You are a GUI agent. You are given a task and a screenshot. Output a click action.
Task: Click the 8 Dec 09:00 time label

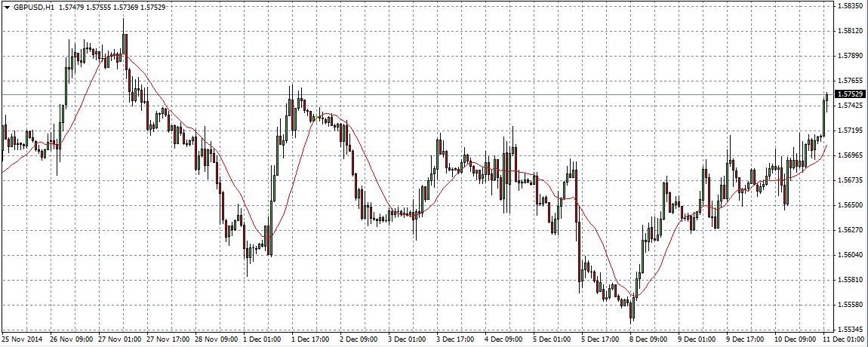coord(651,339)
